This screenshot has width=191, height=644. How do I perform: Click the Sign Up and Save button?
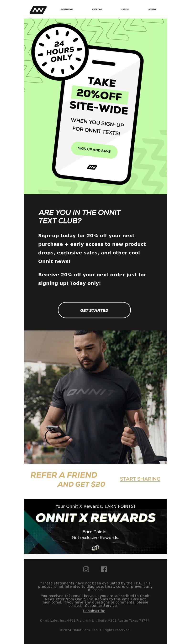coord(94,150)
